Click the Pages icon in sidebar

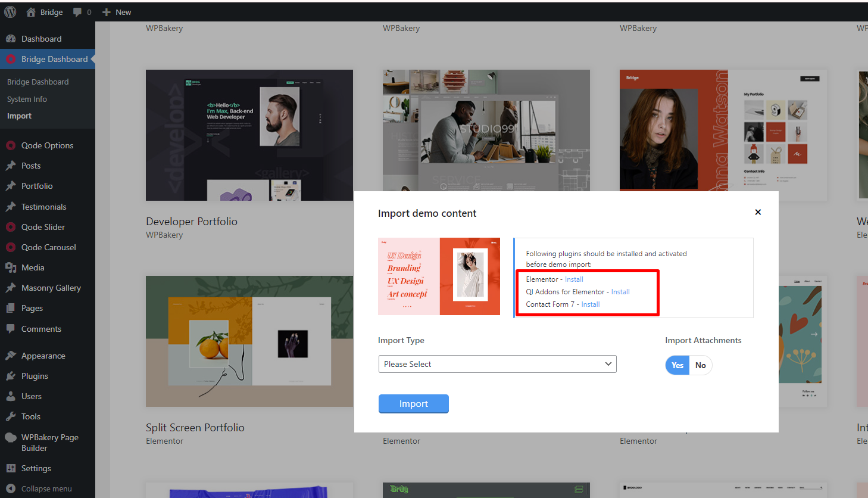pos(11,308)
